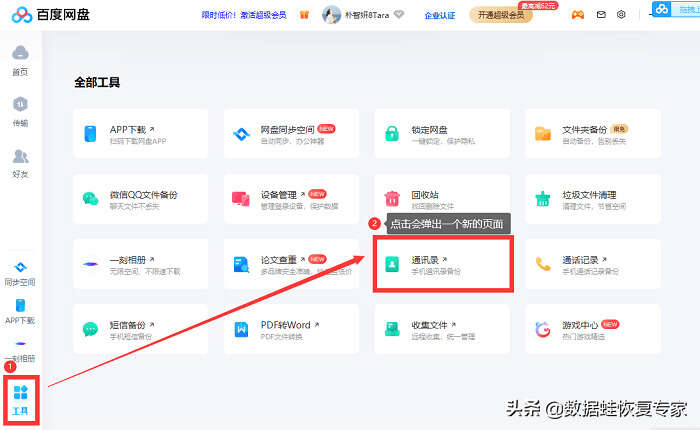Open the 设备管理 device management card
Viewport: 700px width, 430px height.
(x=291, y=199)
